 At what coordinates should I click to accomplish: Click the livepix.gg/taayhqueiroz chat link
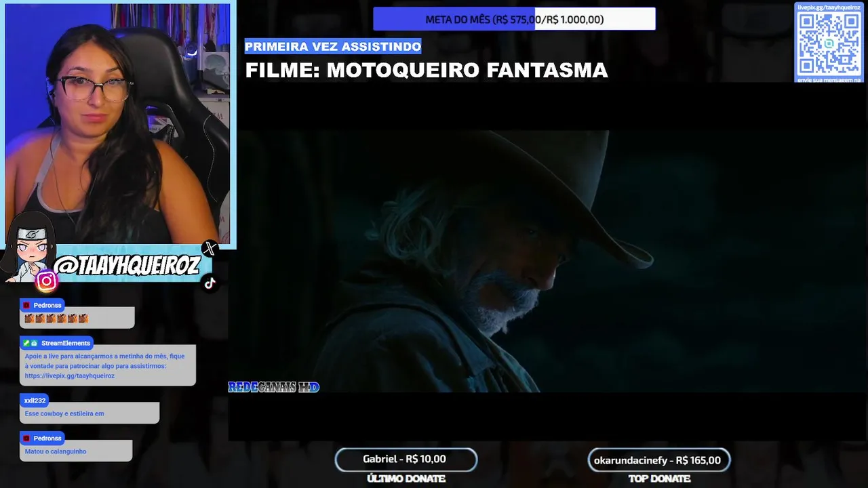[x=70, y=375]
